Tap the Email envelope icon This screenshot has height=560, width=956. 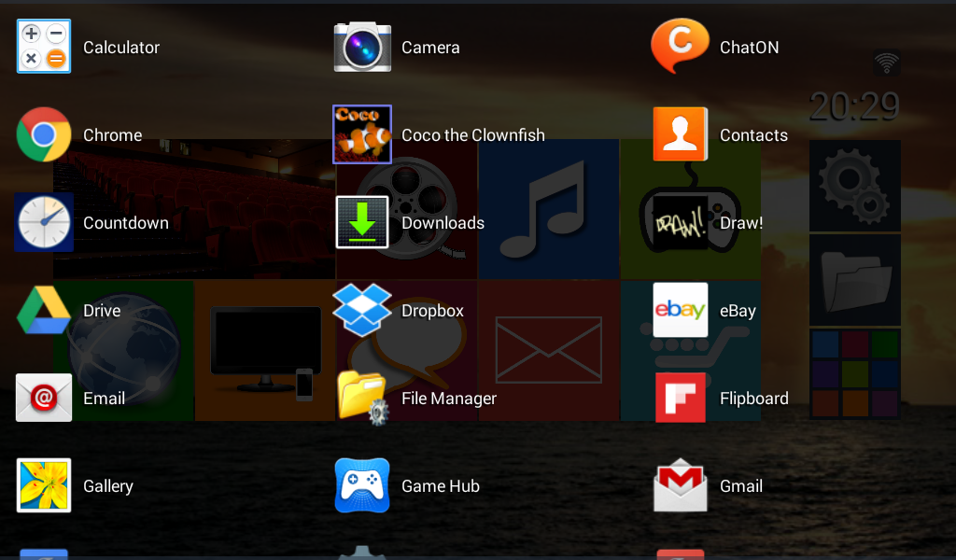(44, 398)
